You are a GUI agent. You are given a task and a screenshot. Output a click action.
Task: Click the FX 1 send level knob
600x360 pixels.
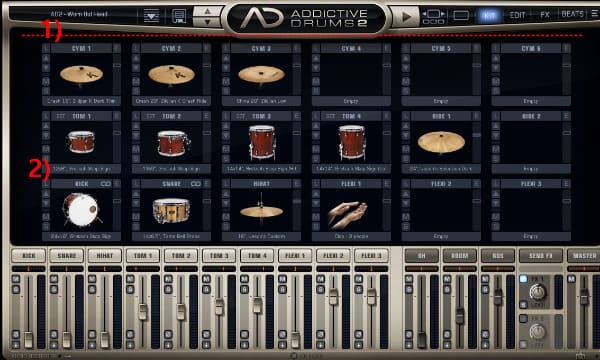pyautogui.click(x=538, y=293)
